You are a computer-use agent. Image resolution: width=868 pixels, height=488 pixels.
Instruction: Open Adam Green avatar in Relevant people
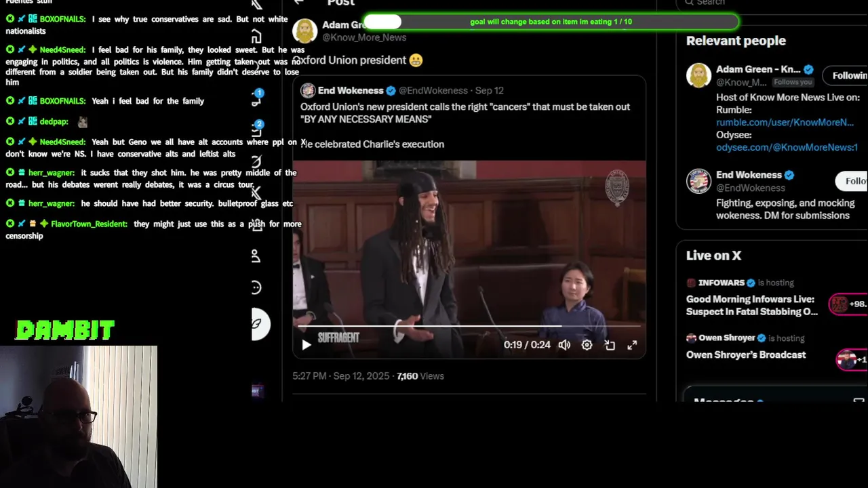click(698, 75)
